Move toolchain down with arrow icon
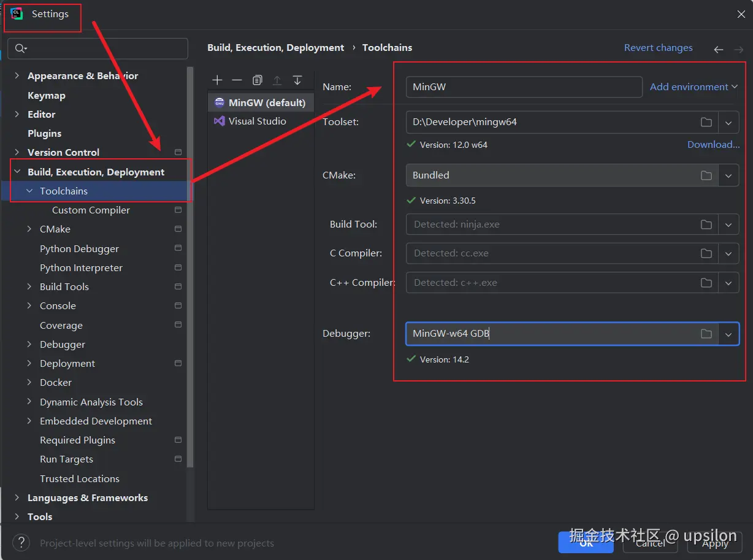 tap(297, 80)
